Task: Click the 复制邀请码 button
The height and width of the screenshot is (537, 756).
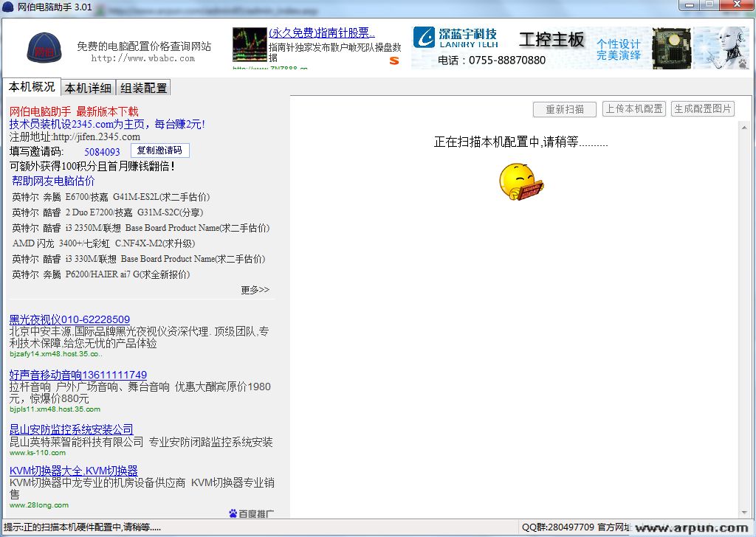Action: pyautogui.click(x=160, y=150)
